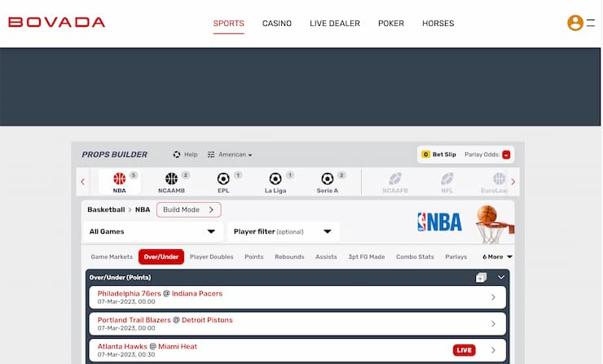Open Philadelphia 76ers @ Indiana Pacers game

(x=297, y=297)
